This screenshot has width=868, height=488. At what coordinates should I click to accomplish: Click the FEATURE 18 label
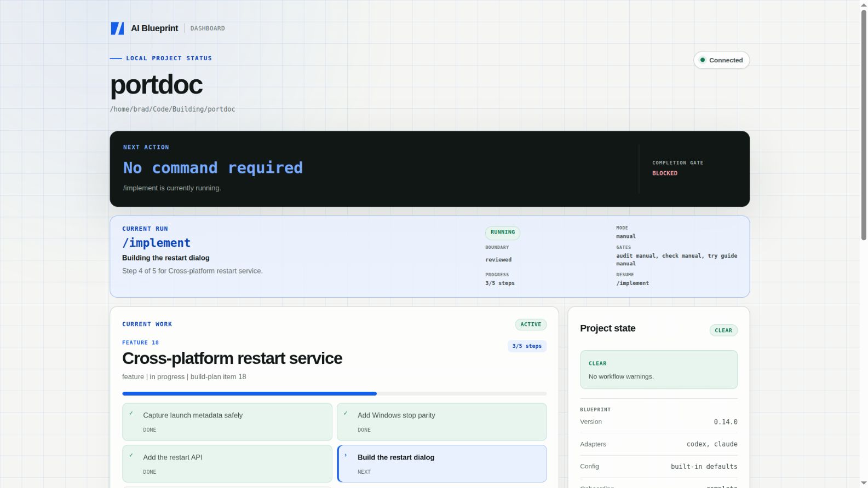[x=141, y=343]
